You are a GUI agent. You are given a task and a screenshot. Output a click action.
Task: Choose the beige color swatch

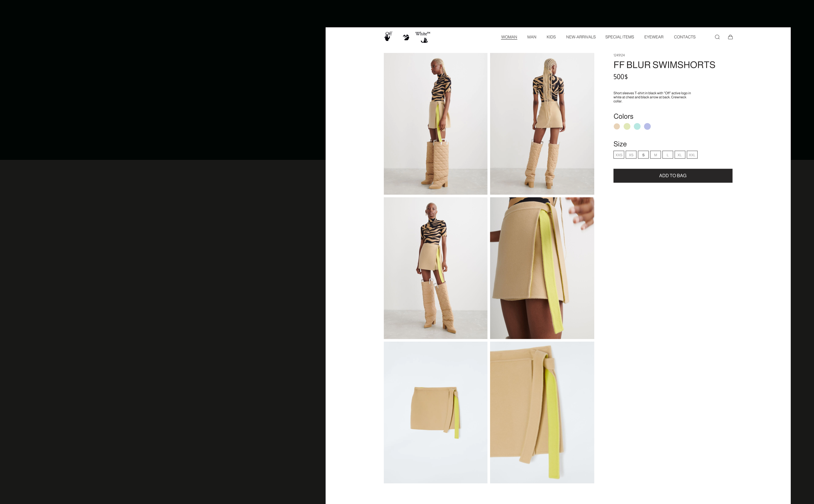pos(617,126)
